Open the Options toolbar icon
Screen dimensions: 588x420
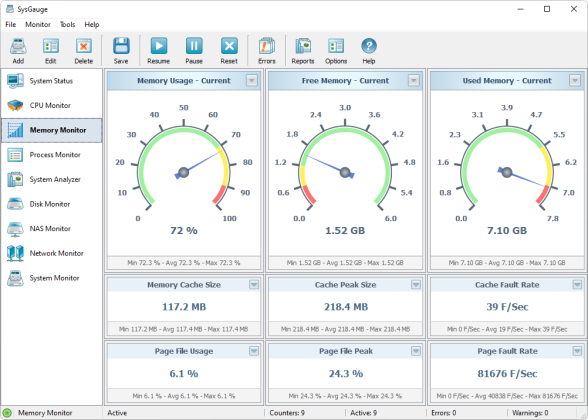point(336,46)
